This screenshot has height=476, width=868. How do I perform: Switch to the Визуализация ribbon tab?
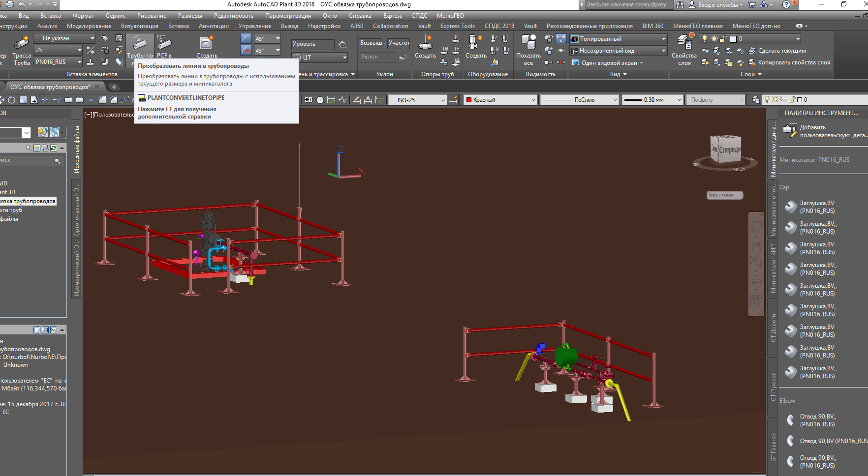(140, 26)
